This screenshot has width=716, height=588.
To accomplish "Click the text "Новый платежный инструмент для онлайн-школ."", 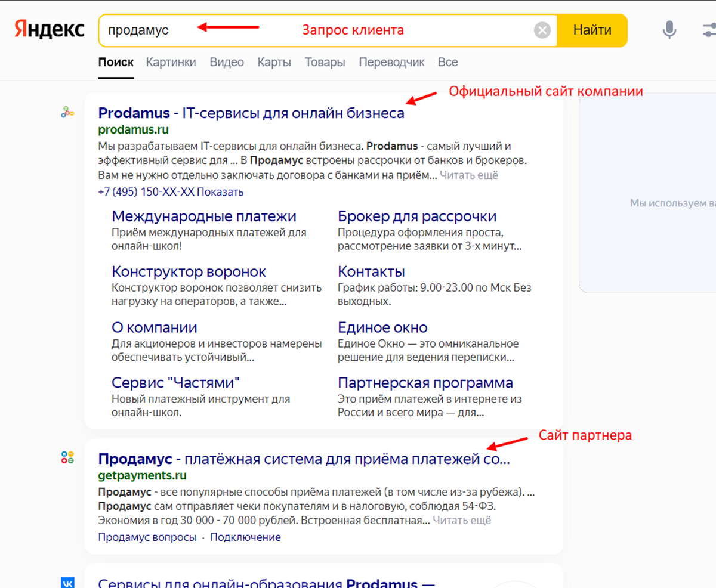I will [x=200, y=406].
